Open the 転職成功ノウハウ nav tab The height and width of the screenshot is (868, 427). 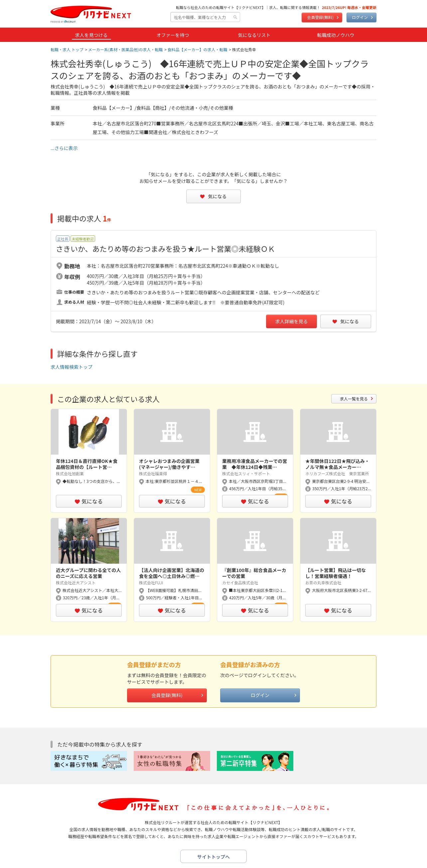(x=335, y=35)
